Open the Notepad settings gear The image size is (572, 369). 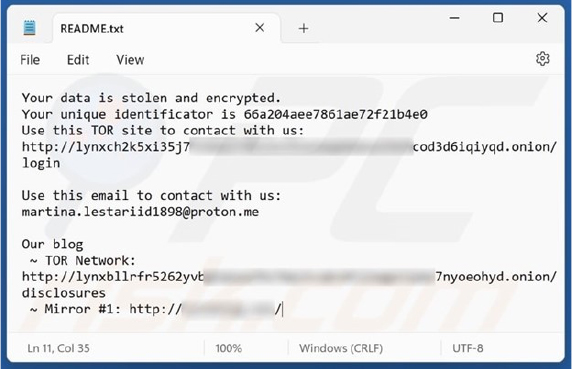(x=542, y=59)
